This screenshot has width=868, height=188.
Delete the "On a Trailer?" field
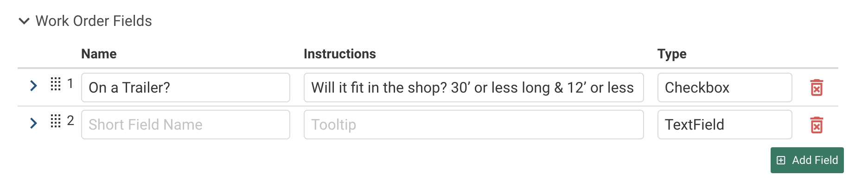tap(816, 88)
